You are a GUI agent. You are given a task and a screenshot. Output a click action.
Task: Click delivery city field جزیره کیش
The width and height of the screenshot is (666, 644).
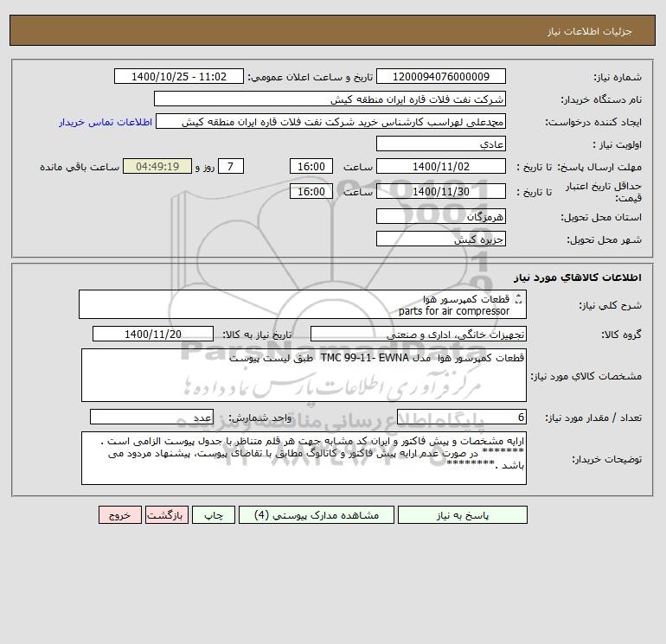pos(441,239)
